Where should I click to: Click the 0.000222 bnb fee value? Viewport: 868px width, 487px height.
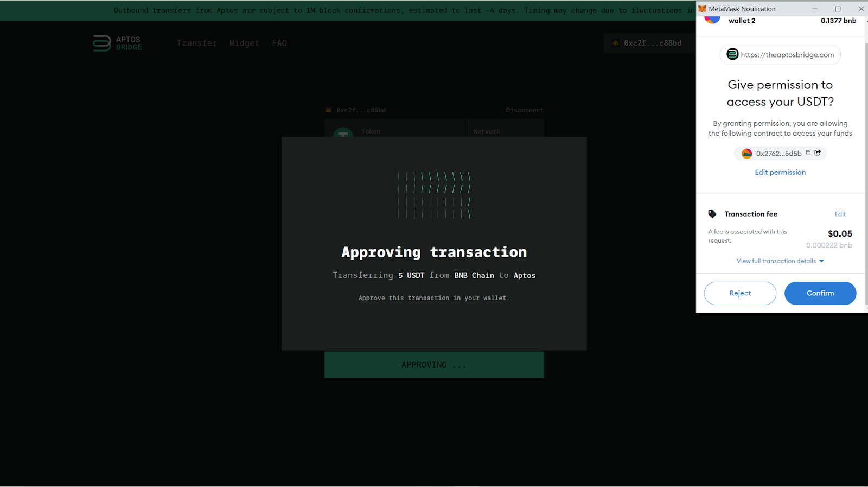(829, 245)
